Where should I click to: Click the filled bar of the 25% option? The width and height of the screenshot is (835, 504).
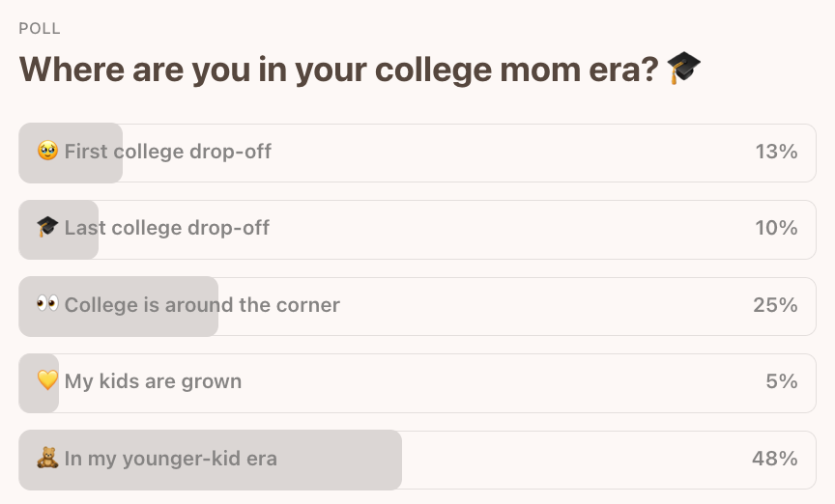[119, 306]
